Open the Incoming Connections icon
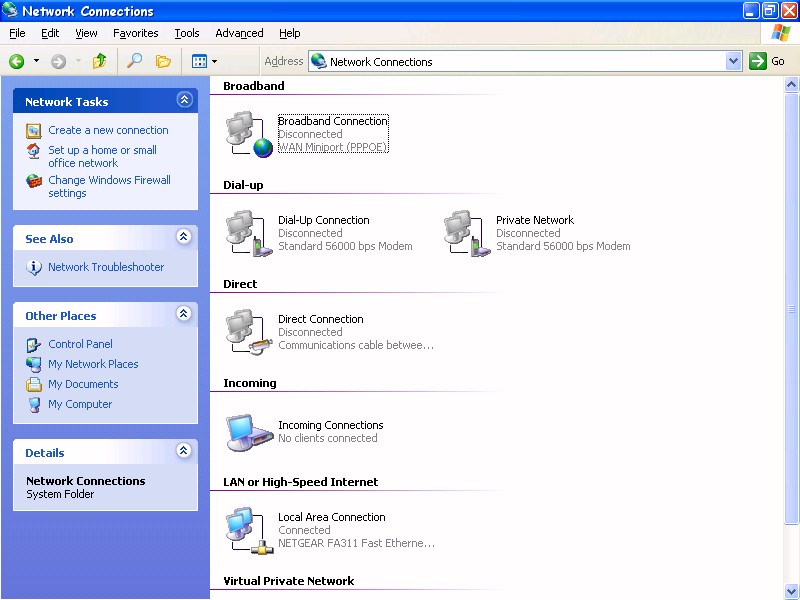Image resolution: width=800 pixels, height=600 pixels. pyautogui.click(x=247, y=430)
